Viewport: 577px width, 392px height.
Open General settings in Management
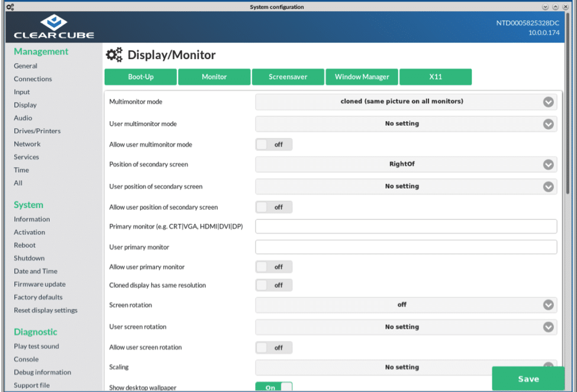coord(25,66)
